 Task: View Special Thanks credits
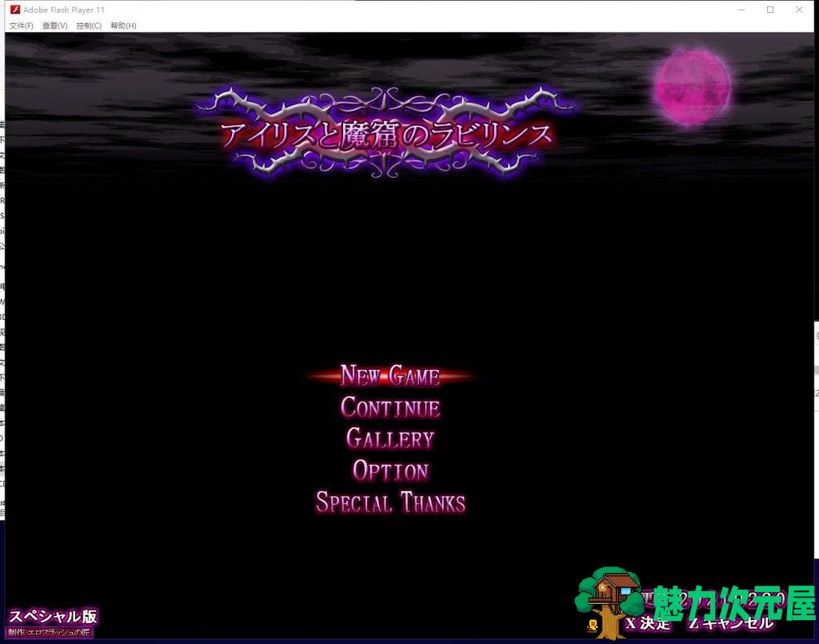(x=390, y=502)
